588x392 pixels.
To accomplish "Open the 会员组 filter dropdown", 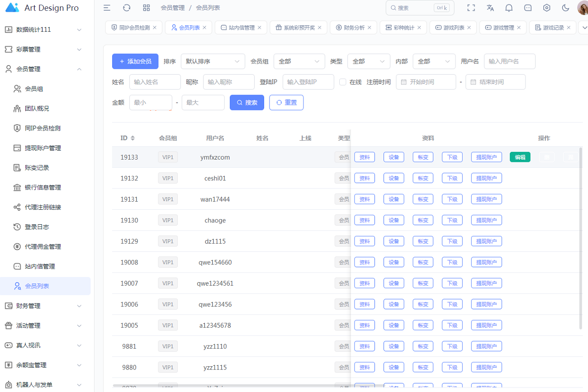I will (299, 61).
